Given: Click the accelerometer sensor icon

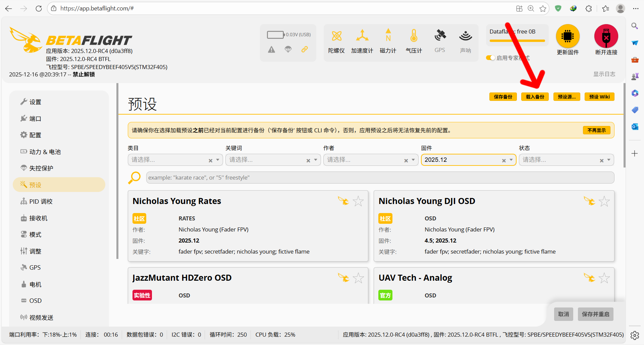Looking at the screenshot, I should click(362, 36).
